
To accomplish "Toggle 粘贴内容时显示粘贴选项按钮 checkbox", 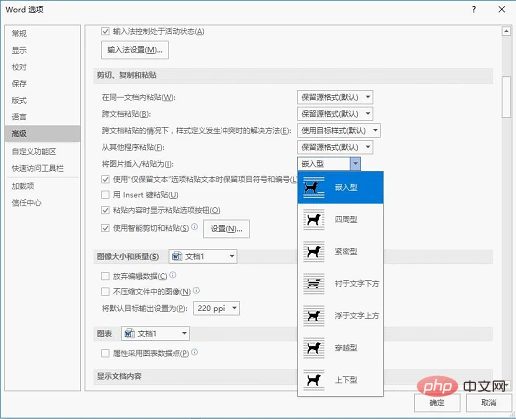I will 105,210.
